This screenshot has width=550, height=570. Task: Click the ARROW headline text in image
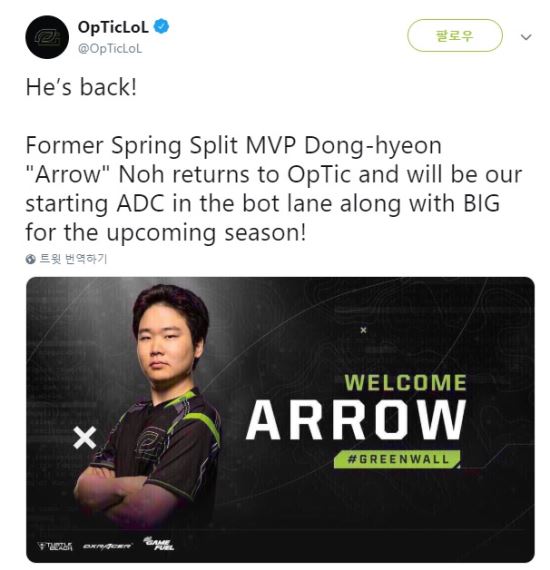tap(356, 420)
